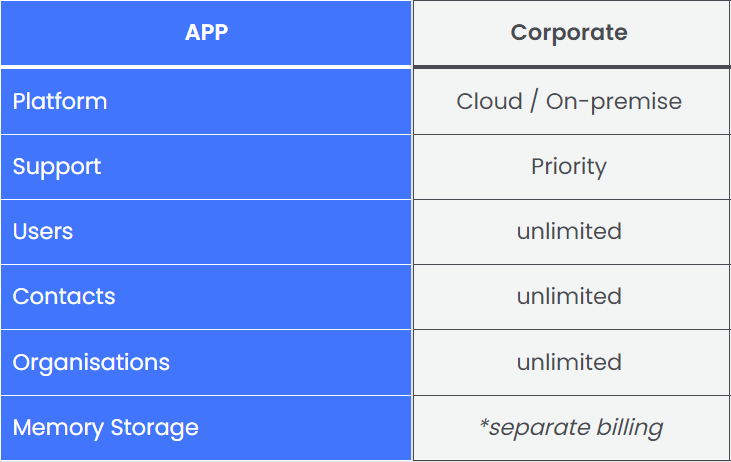Click the Contacts row label
This screenshot has width=731, height=462.
[206, 297]
